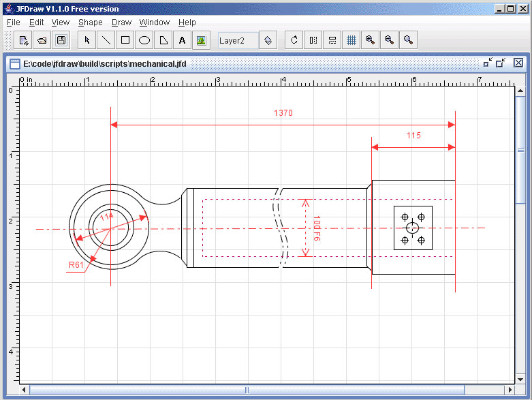Activate the text tool labeled A
Screen dimensions: 532x400
(182, 40)
